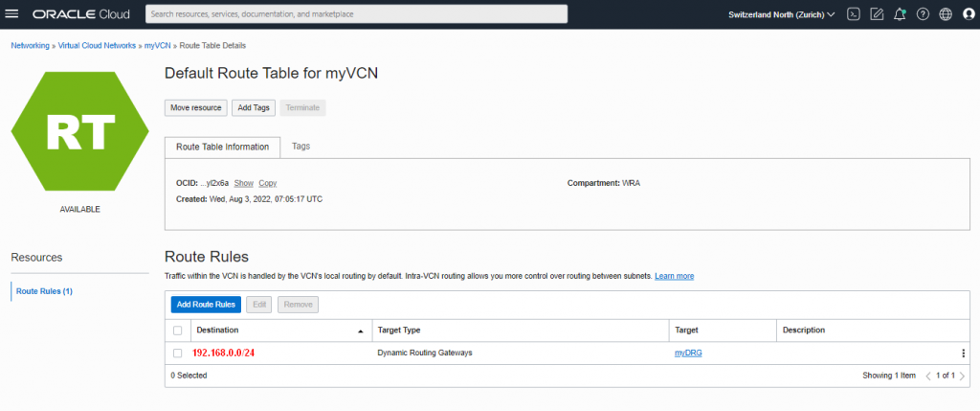
Task: Sort by the Destination column arrow
Action: 360,331
